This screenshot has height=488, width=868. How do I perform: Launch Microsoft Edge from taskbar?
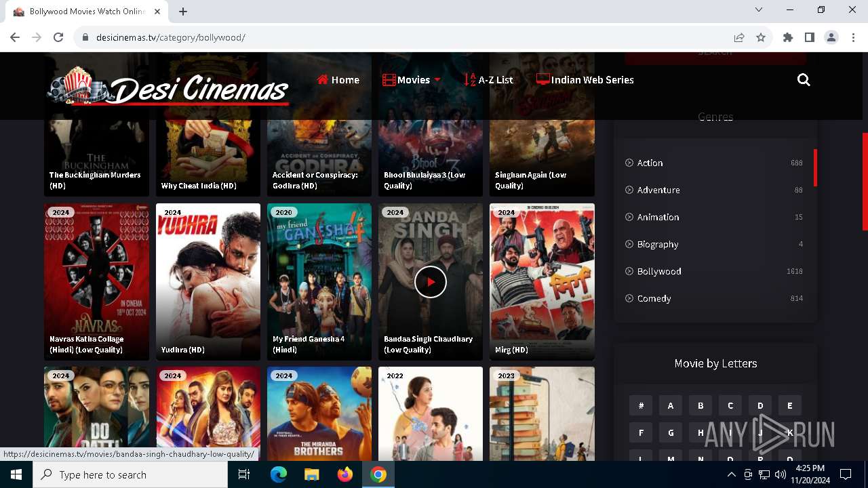click(x=279, y=474)
